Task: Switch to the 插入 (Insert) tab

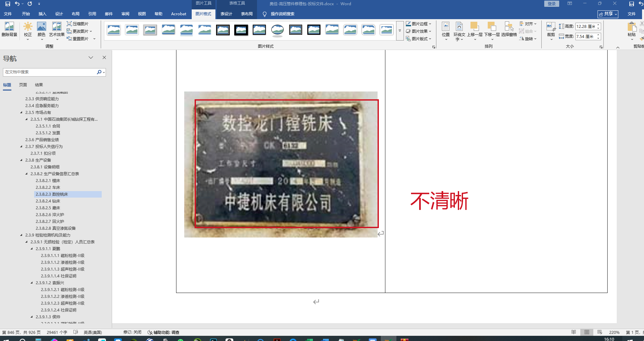Action: point(43,14)
